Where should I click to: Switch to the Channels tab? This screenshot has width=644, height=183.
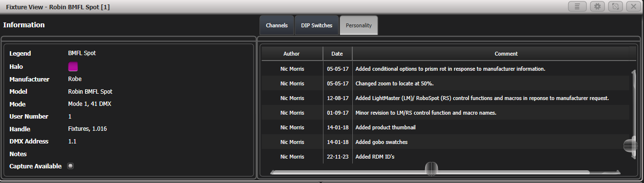coord(277,25)
